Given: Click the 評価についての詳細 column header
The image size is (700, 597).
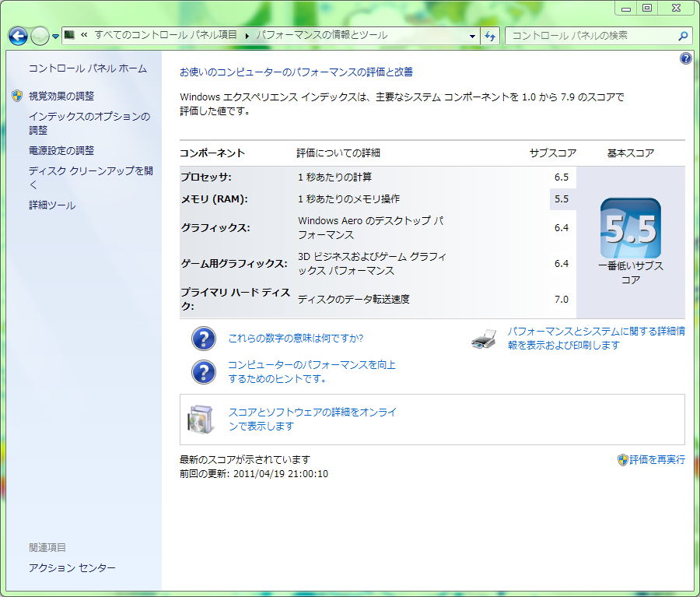Looking at the screenshot, I should click(x=338, y=153).
